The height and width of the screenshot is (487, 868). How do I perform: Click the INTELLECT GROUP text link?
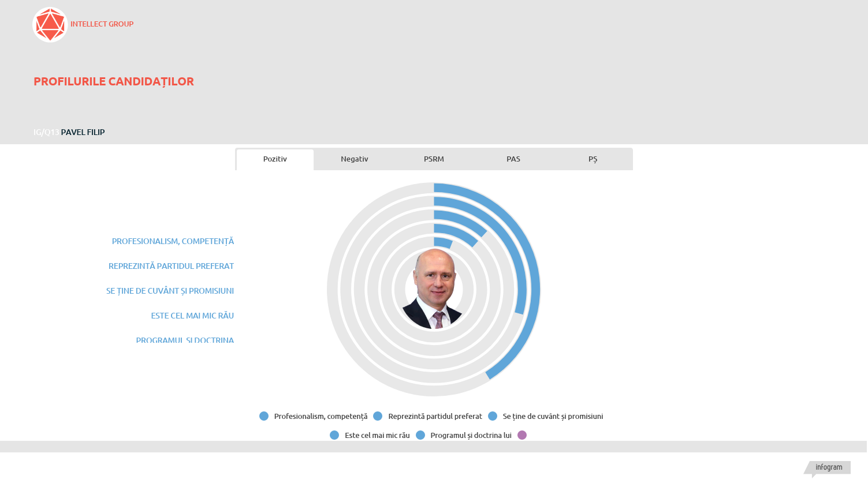coord(102,24)
